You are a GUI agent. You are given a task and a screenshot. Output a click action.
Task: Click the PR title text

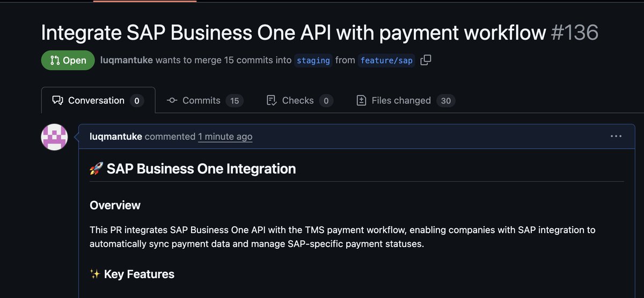(294, 33)
